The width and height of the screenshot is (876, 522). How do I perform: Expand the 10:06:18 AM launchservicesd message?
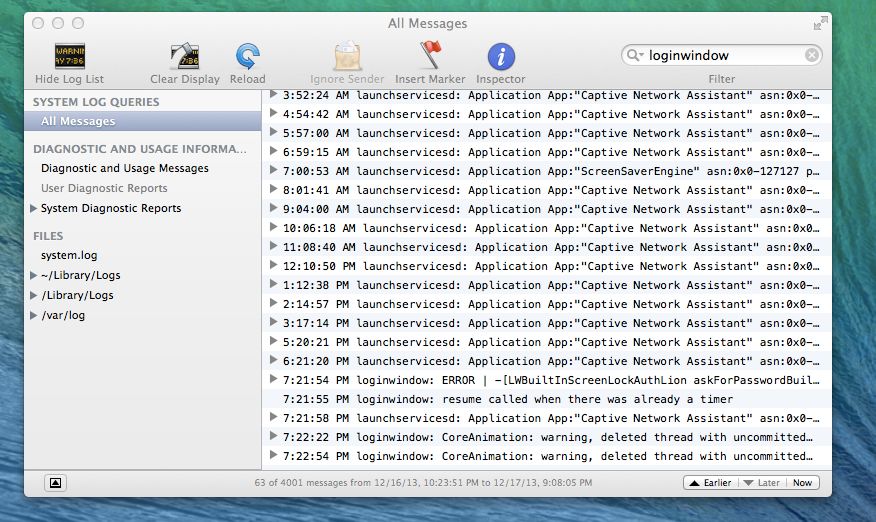pyautogui.click(x=273, y=227)
